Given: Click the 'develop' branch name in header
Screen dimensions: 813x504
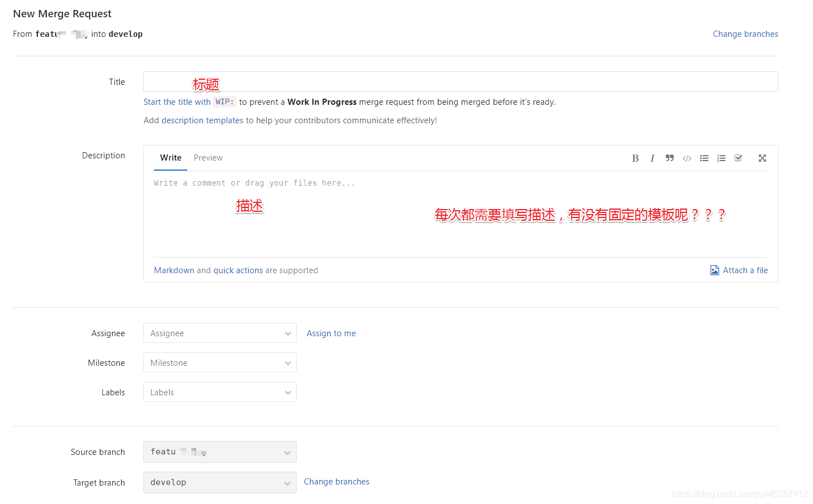Looking at the screenshot, I should click(x=125, y=34).
